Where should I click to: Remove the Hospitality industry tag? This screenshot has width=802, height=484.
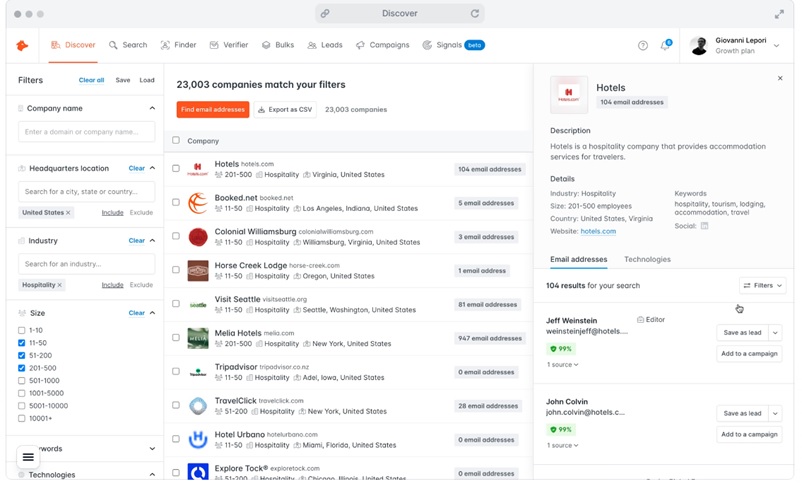60,285
